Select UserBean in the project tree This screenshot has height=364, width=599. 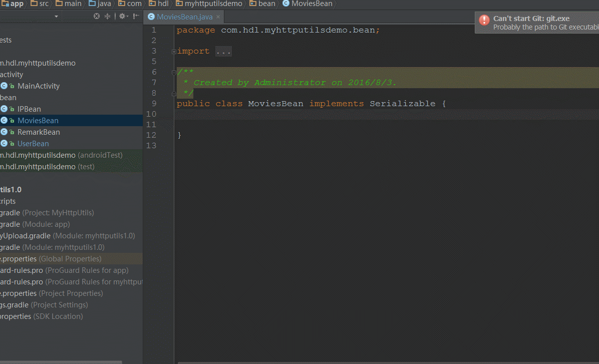[x=33, y=144]
